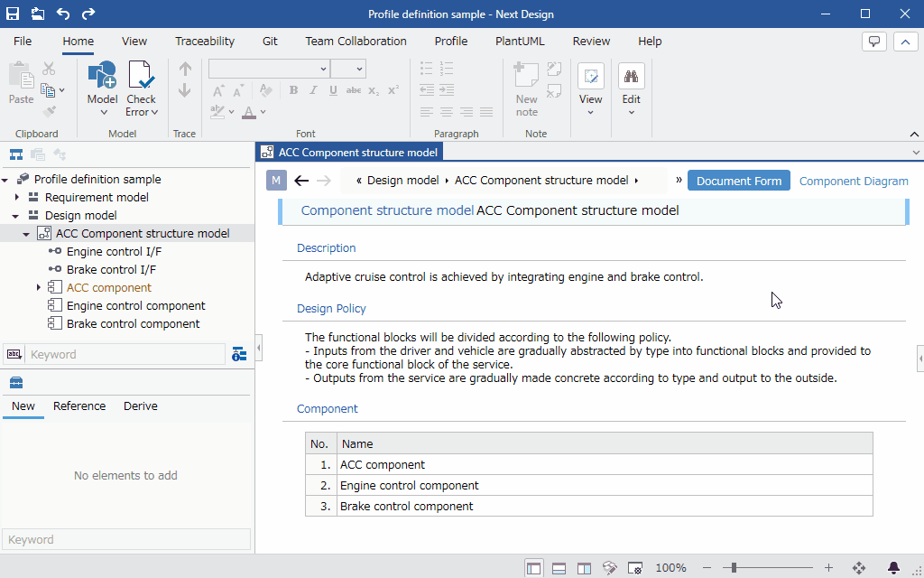The image size is (924, 578).
Task: Switch to the Reference tab
Action: (x=79, y=406)
